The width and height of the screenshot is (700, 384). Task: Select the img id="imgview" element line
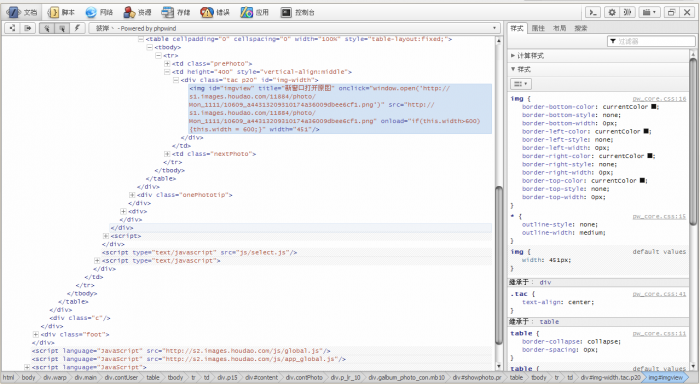340,109
